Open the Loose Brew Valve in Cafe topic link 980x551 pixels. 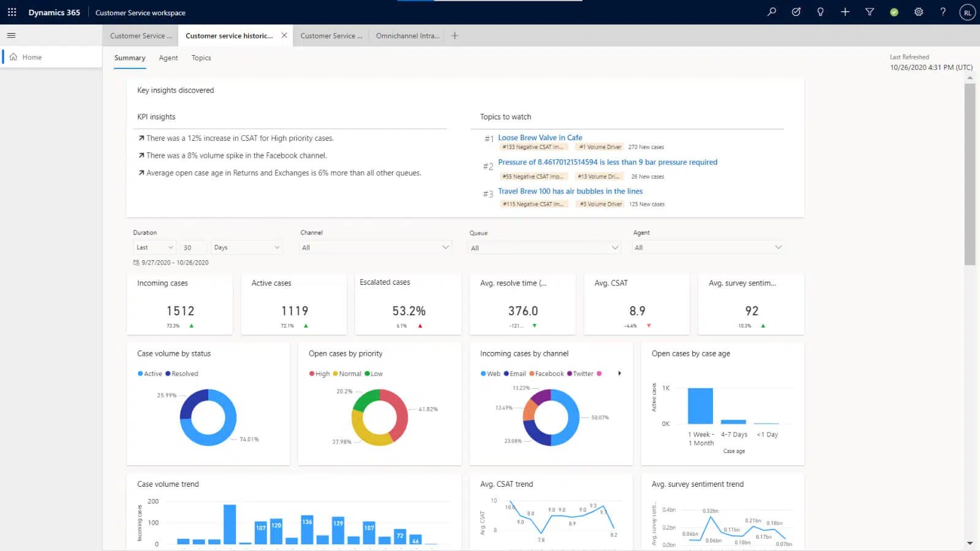[x=540, y=137]
